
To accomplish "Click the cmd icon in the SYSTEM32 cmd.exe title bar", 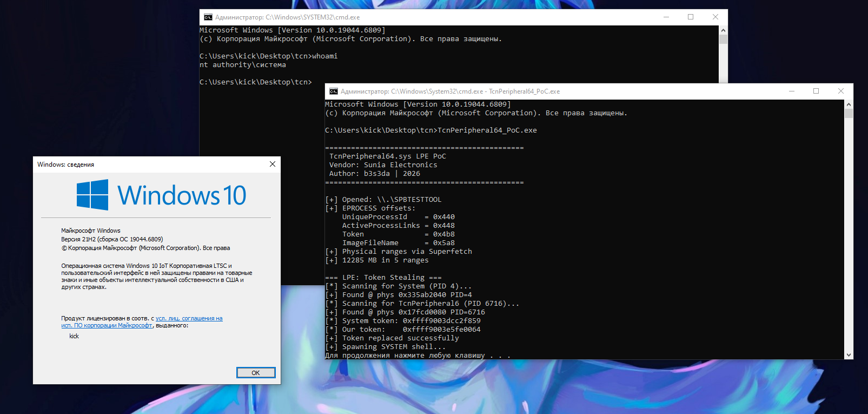I will (x=208, y=17).
